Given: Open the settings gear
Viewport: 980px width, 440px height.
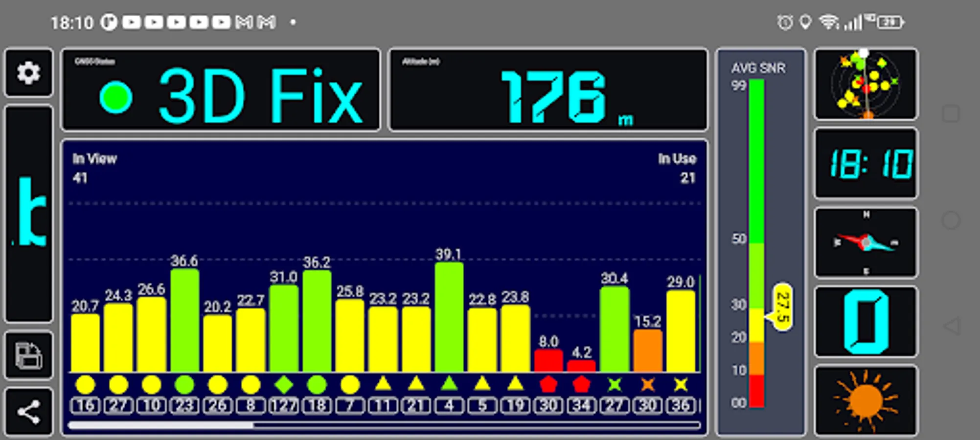Looking at the screenshot, I should click(29, 73).
